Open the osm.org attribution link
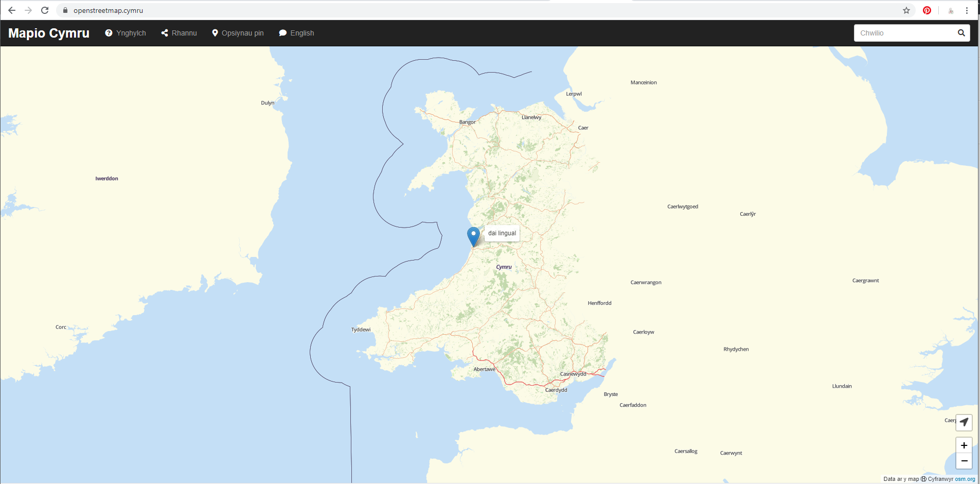 coord(965,479)
